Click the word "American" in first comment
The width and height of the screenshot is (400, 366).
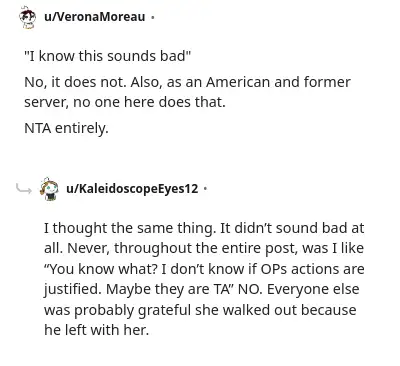tap(238, 82)
